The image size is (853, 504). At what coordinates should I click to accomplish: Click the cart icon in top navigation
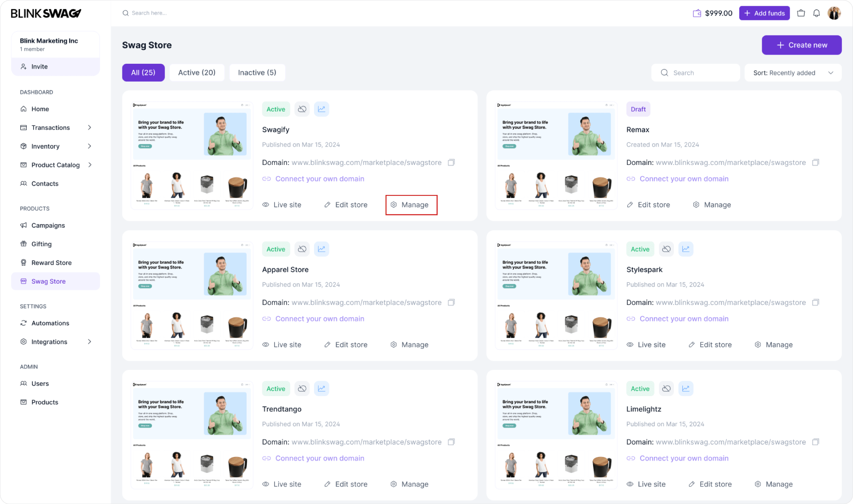point(801,12)
